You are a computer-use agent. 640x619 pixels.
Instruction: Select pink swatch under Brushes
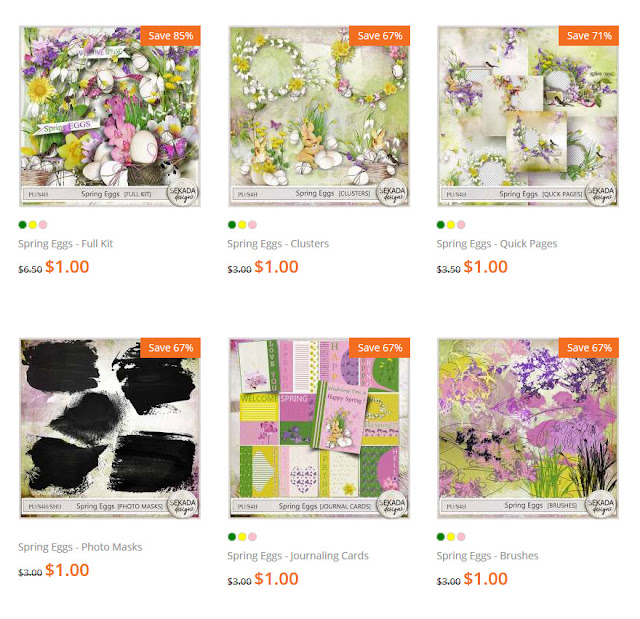[461, 537]
